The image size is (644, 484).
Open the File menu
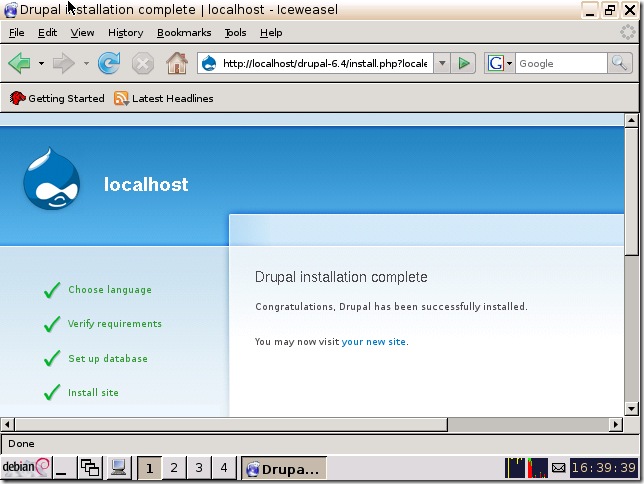[16, 32]
